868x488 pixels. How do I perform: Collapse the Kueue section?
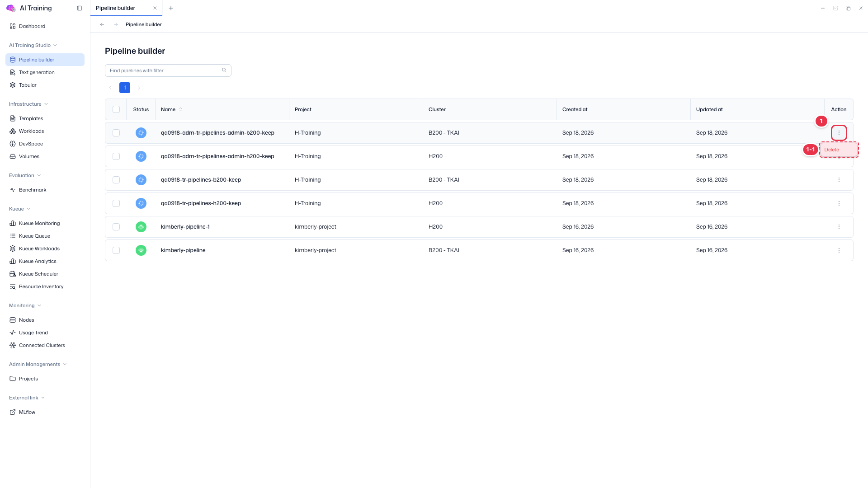[x=20, y=209]
